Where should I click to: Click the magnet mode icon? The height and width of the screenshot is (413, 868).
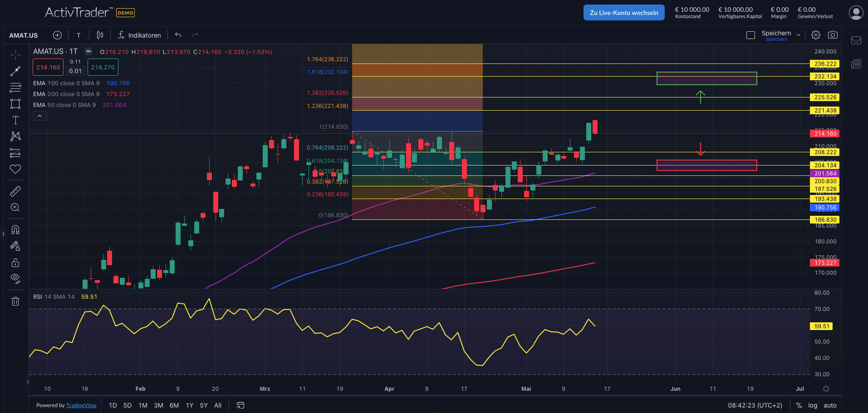point(15,230)
